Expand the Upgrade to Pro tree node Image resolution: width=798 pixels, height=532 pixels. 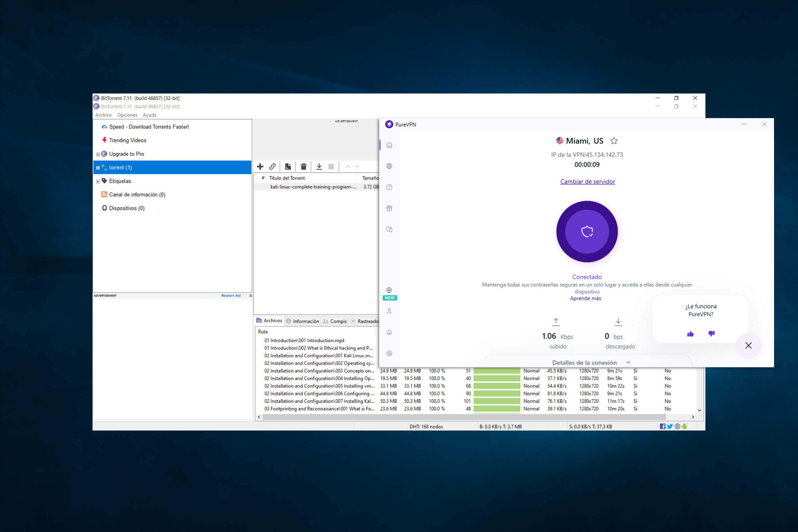(x=98, y=154)
